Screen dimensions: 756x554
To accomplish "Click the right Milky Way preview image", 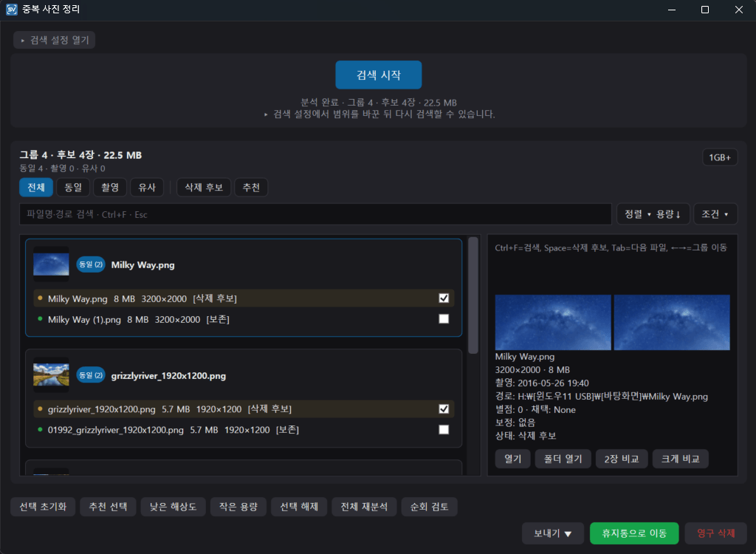I will tap(672, 322).
